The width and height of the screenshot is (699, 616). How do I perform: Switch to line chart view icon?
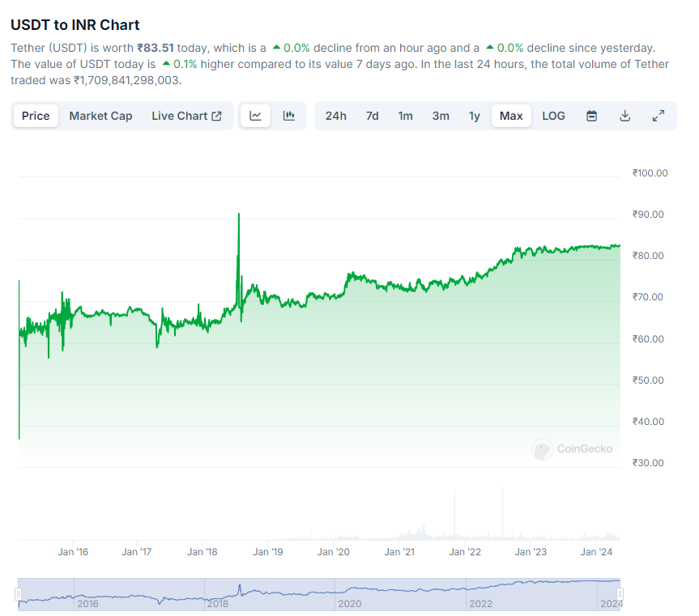[x=255, y=116]
